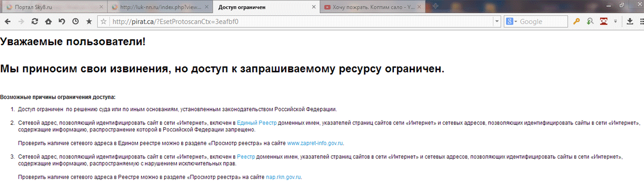Open the www.zapret-info.gov.ru link
The height and width of the screenshot is (193, 644).
click(x=315, y=143)
